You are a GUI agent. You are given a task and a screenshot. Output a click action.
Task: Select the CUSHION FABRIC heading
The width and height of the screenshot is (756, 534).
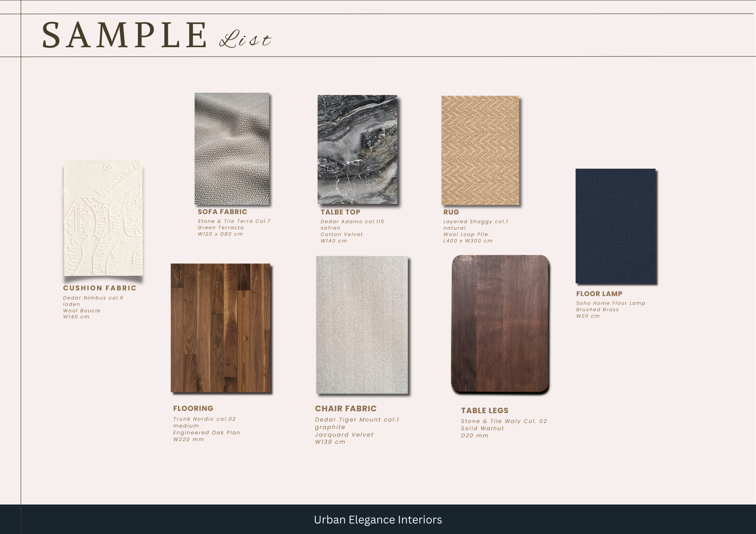coord(100,288)
